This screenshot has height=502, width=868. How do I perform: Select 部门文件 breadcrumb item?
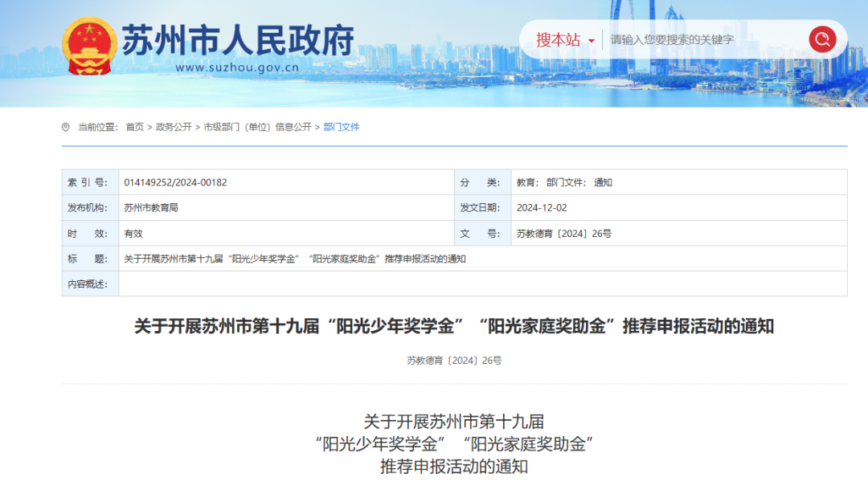[x=342, y=127]
